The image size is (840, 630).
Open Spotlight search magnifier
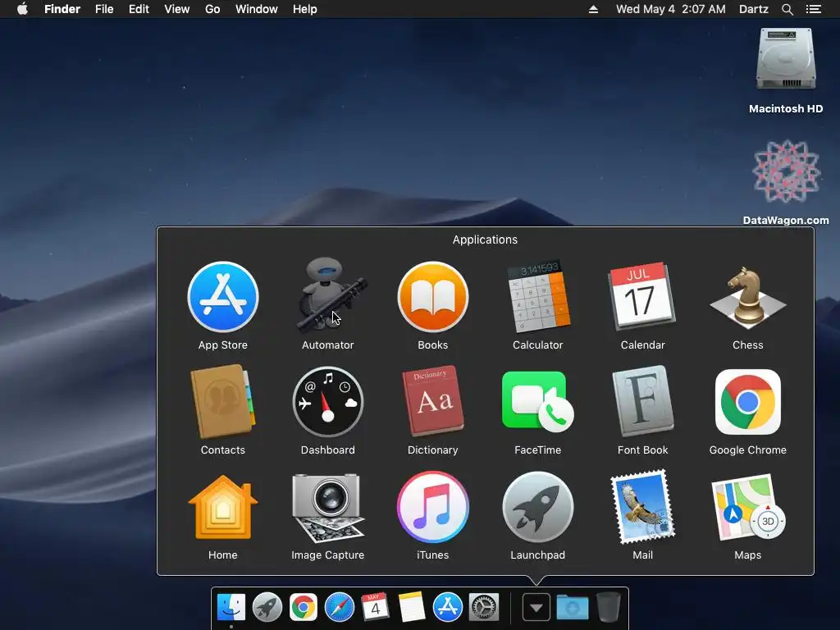pos(787,9)
